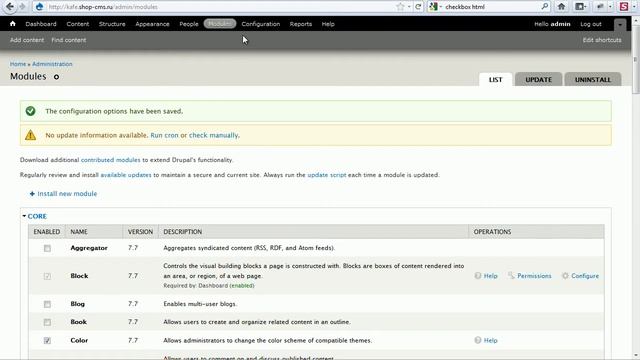Reload the page with refresh icon
The width and height of the screenshot is (640, 360).
click(418, 7)
